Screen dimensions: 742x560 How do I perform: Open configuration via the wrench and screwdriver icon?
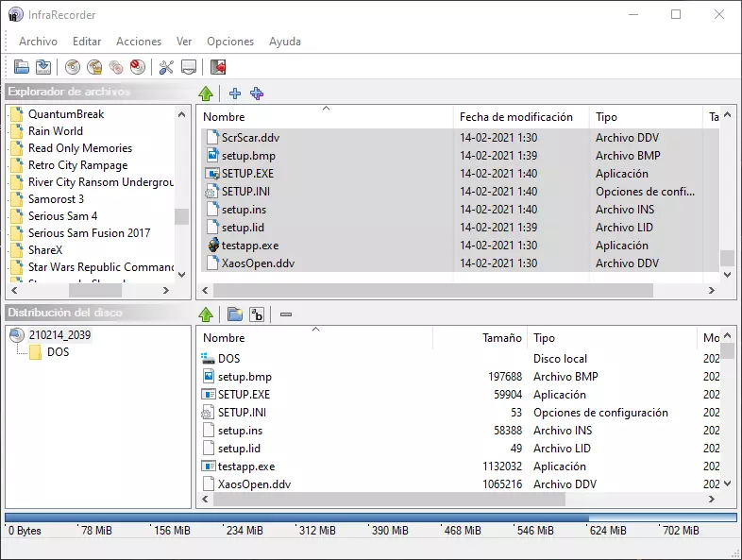[x=166, y=67]
